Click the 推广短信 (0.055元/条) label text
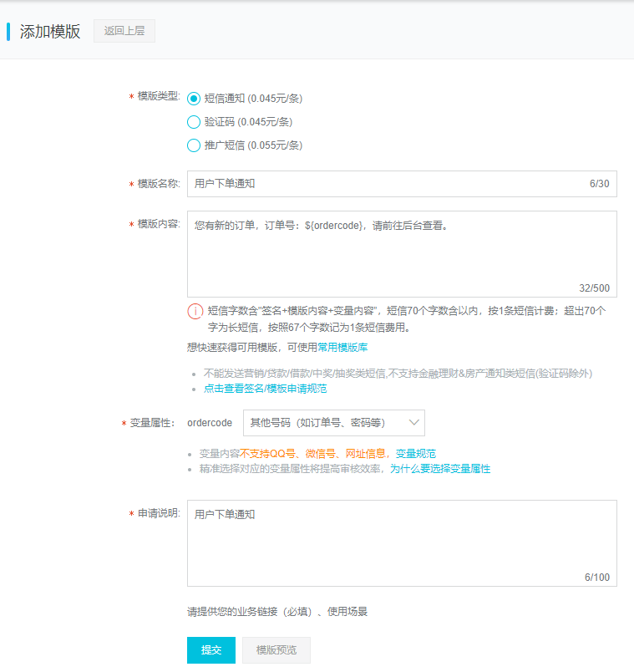The width and height of the screenshot is (634, 672). 253,145
